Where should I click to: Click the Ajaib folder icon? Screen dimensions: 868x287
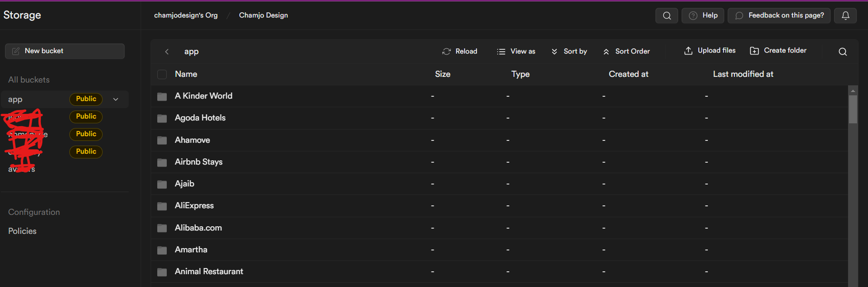[162, 184]
